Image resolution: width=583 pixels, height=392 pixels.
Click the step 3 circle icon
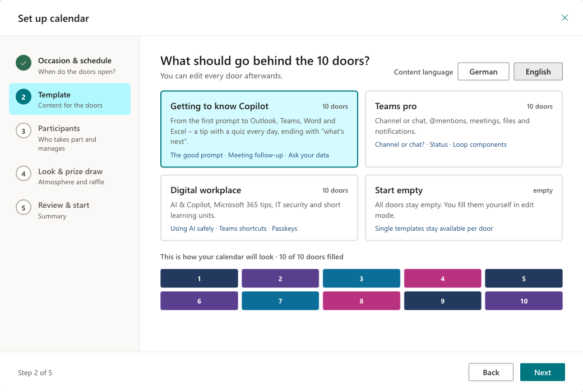pyautogui.click(x=24, y=131)
